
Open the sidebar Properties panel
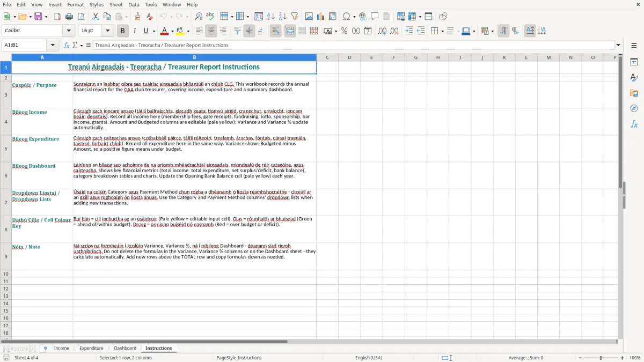point(634,62)
